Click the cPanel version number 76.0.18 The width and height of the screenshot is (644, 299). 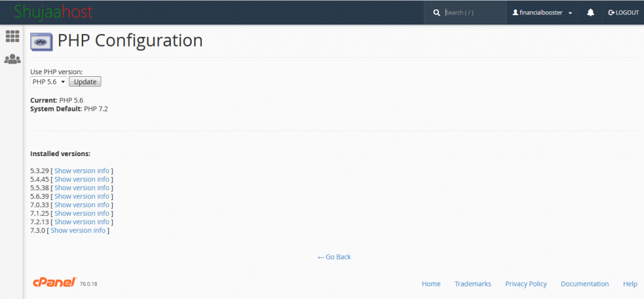[88, 284]
